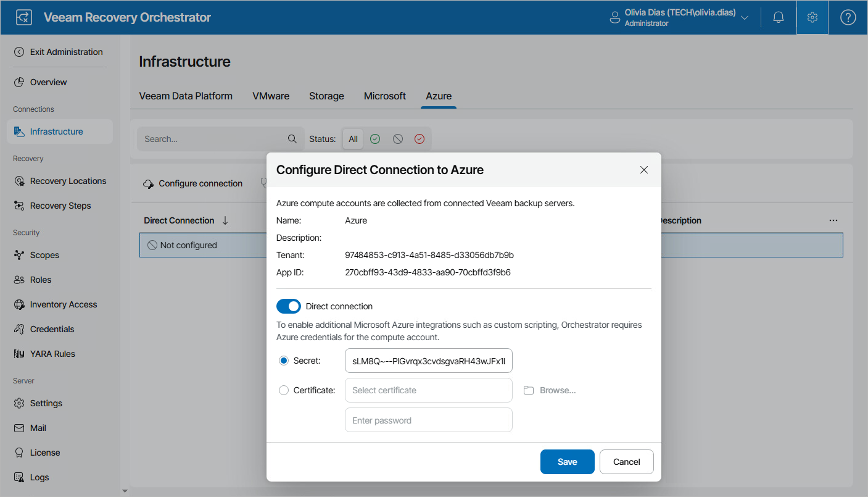The image size is (868, 497).
Task: Save the Azure direct connection settings
Action: (567, 462)
